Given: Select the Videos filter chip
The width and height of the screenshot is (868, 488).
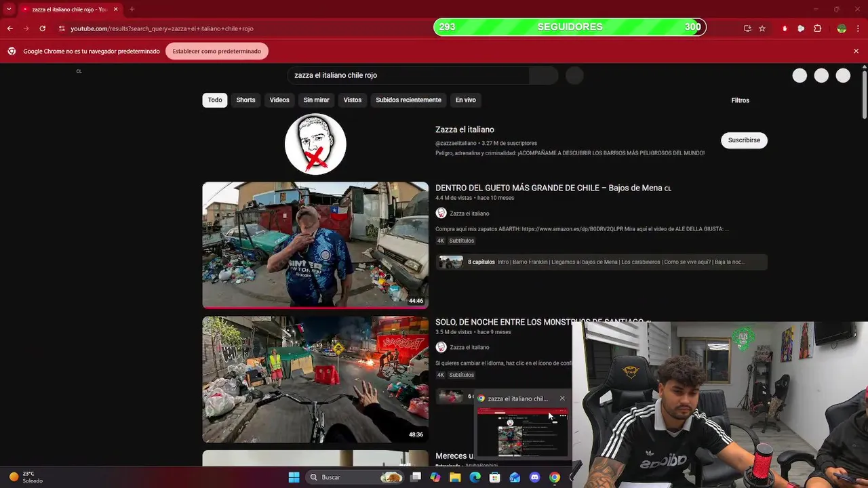Looking at the screenshot, I should pyautogui.click(x=279, y=100).
